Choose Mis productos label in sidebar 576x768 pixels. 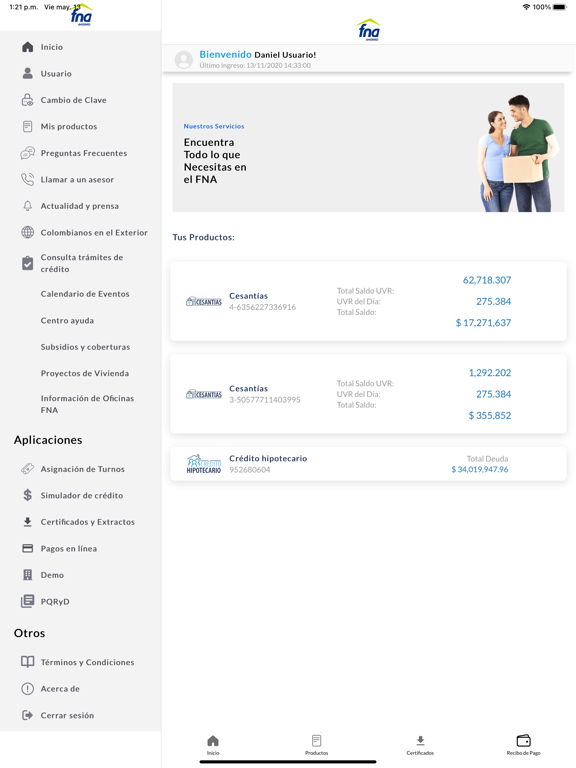[x=69, y=126]
